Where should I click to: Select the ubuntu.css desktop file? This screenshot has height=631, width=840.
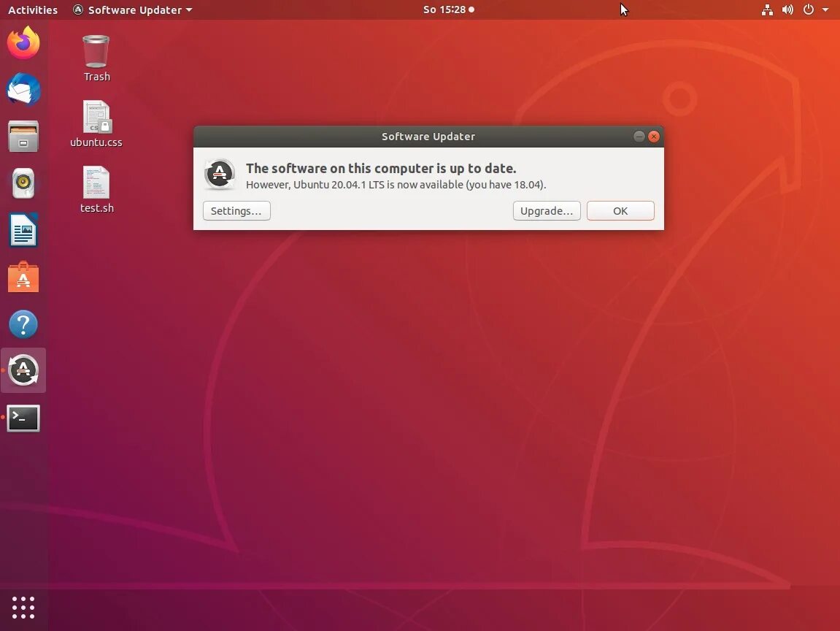(x=96, y=124)
